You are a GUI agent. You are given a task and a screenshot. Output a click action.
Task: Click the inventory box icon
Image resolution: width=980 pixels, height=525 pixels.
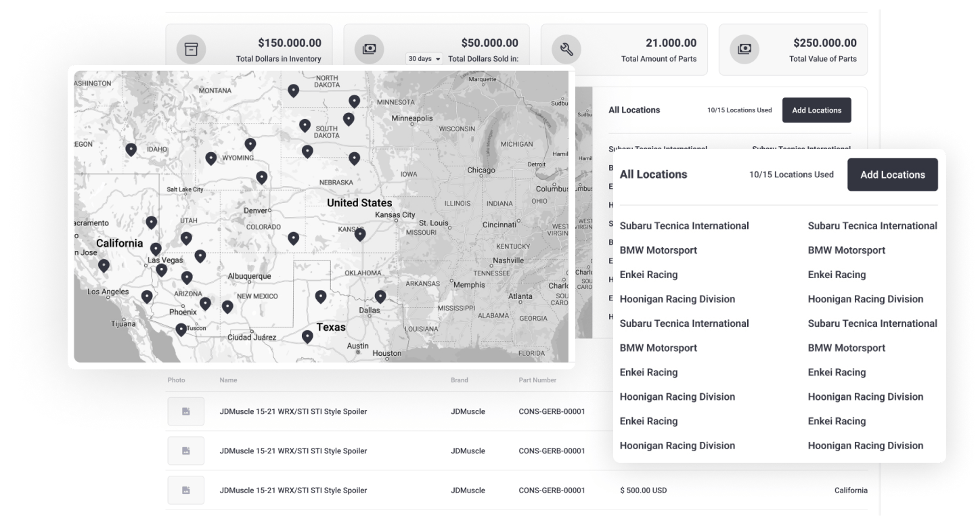click(191, 49)
